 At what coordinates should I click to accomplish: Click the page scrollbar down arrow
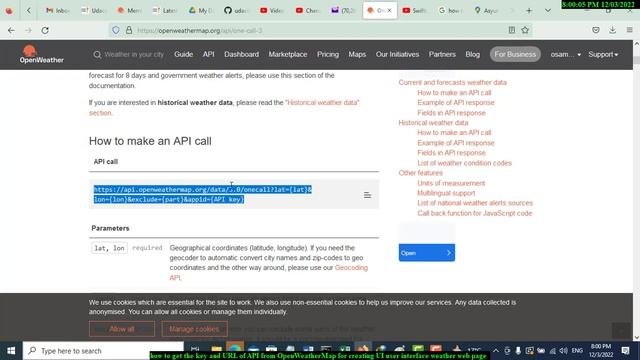point(636,338)
